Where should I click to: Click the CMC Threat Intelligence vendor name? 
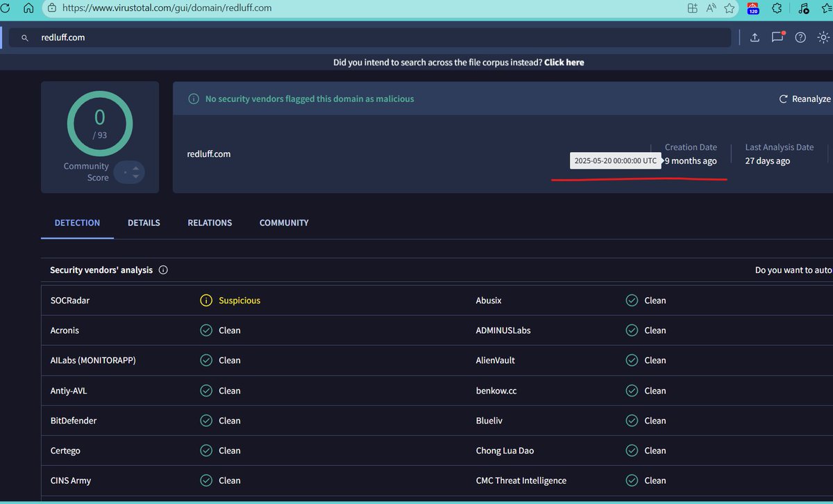[x=521, y=480]
